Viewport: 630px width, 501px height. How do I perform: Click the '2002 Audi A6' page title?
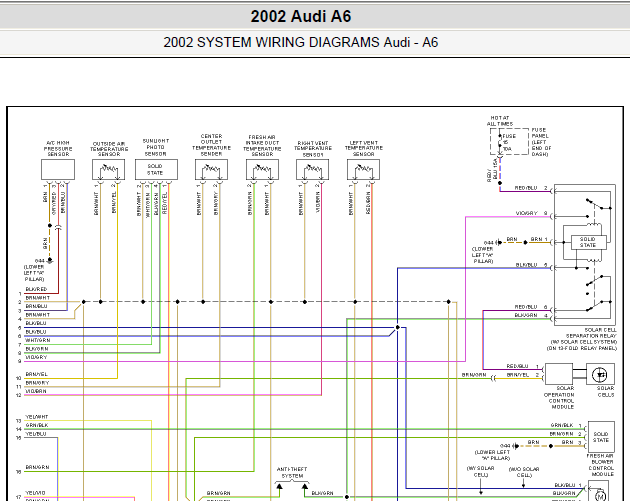point(301,16)
